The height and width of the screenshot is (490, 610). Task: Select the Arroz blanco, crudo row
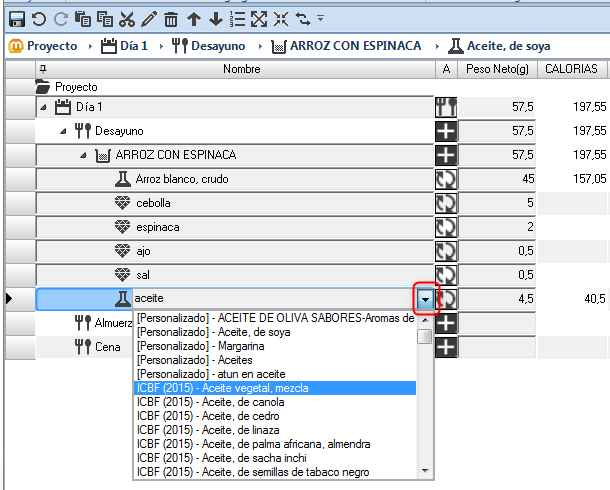pos(235,179)
